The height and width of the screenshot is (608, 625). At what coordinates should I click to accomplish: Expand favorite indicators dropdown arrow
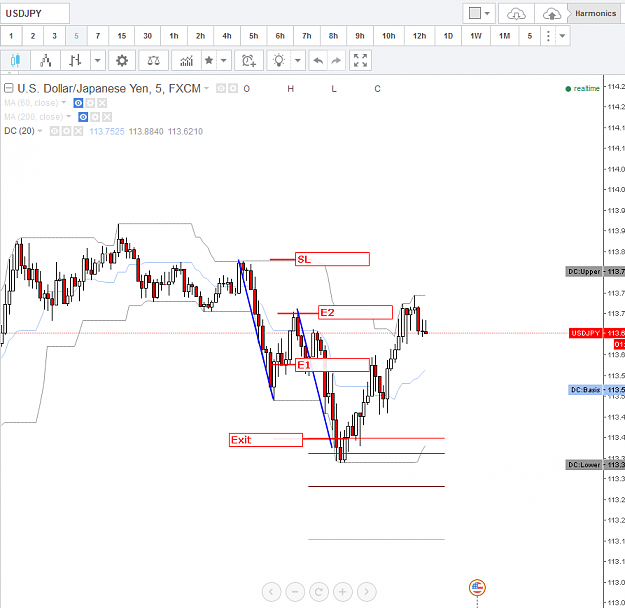pyautogui.click(x=224, y=61)
